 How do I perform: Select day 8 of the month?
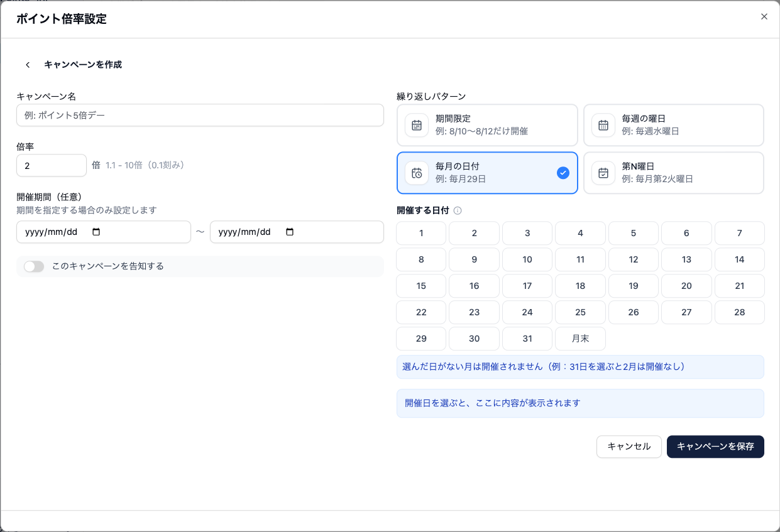[421, 259]
